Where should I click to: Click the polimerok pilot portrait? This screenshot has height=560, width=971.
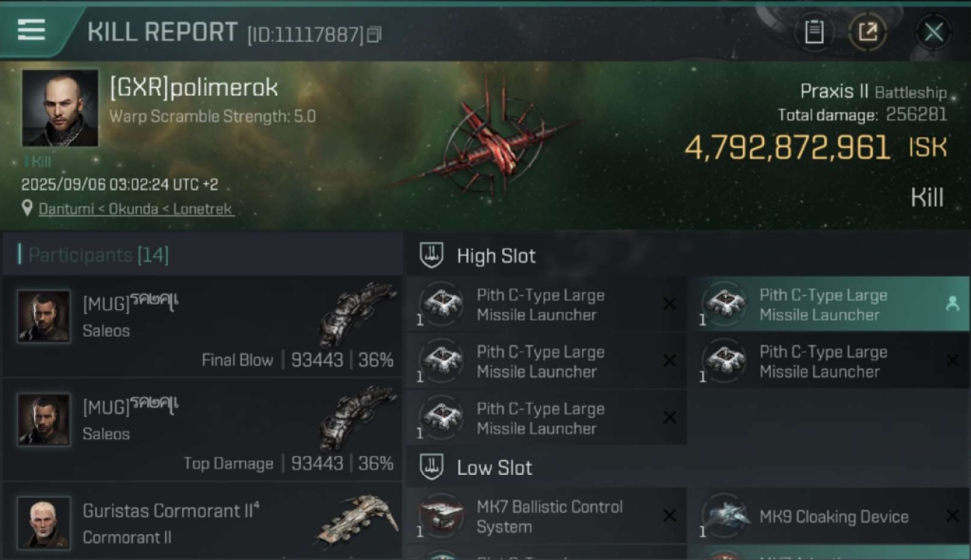60,108
